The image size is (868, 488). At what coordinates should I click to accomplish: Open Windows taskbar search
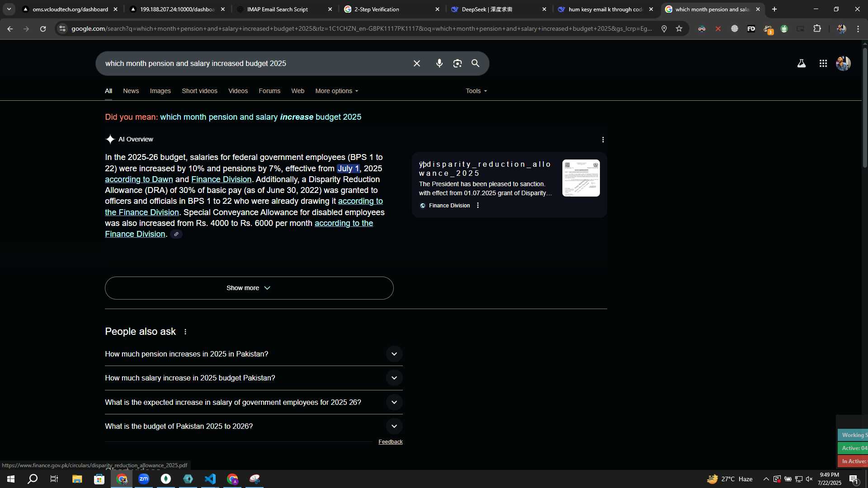coord(33,479)
